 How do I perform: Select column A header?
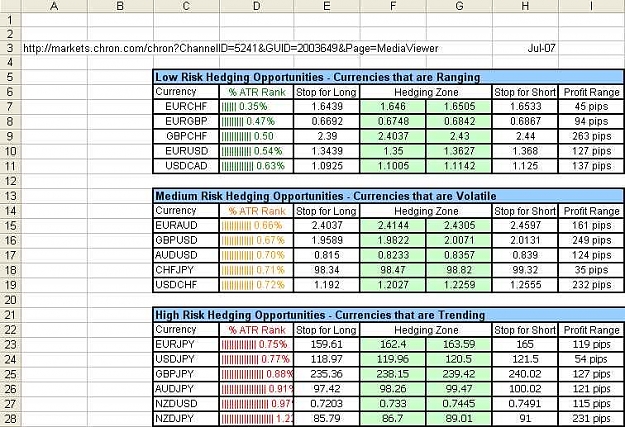tap(54, 6)
